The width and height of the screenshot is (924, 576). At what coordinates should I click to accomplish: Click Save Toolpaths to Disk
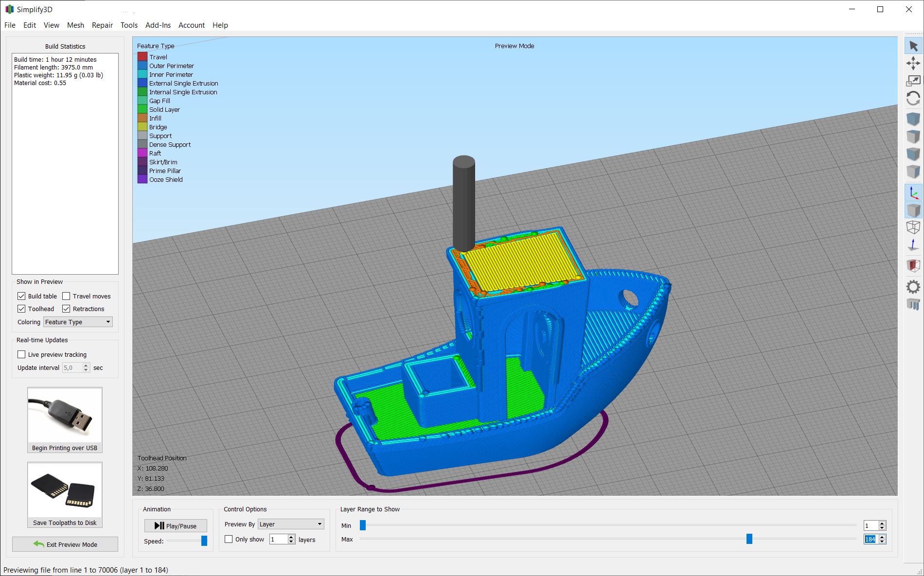65,495
